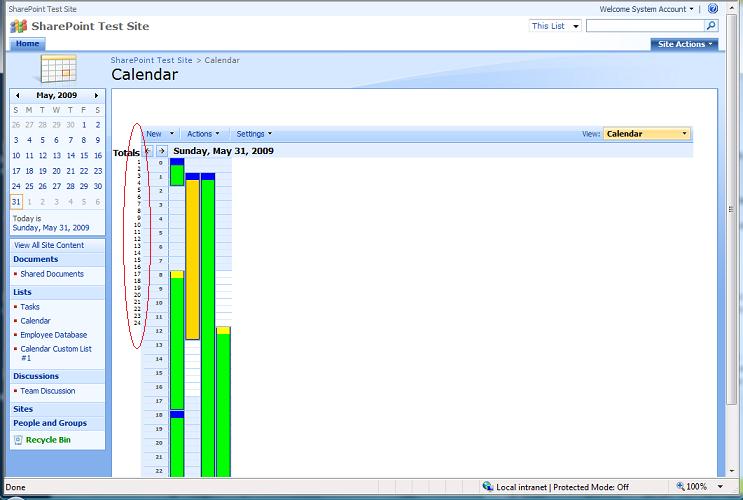Click the Recycle Bin icon

(18, 440)
